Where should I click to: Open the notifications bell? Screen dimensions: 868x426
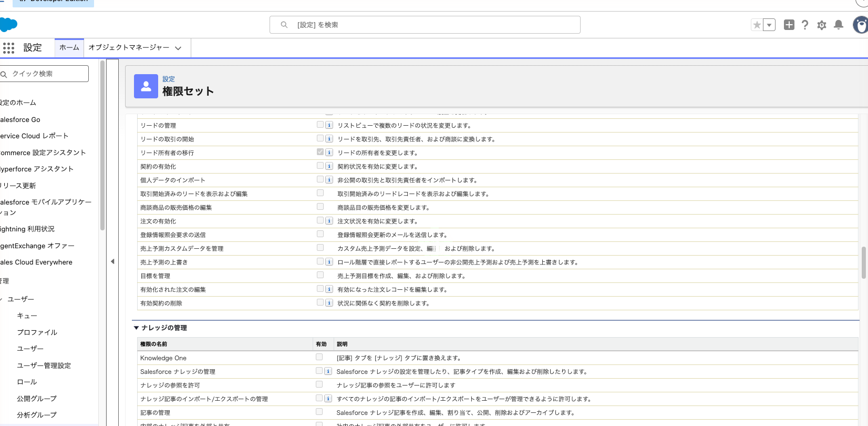click(x=839, y=25)
